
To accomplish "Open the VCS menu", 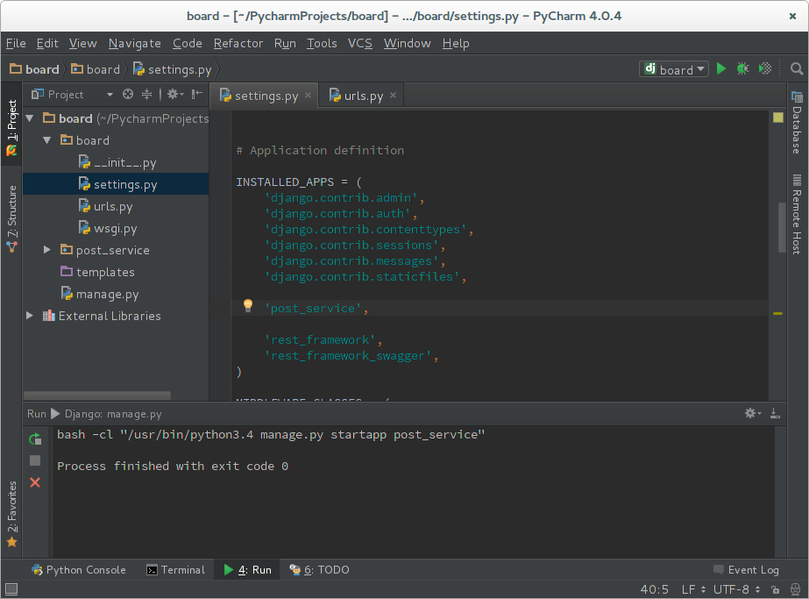I will point(360,43).
